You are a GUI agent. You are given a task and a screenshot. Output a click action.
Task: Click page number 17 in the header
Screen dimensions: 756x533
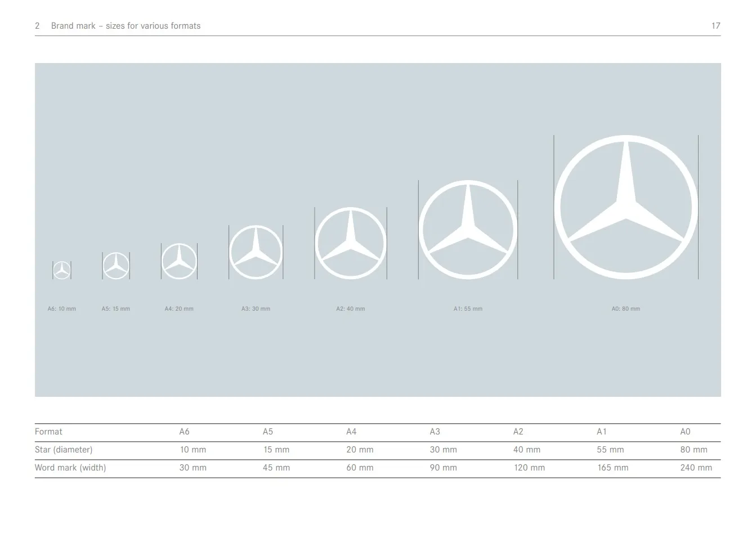715,26
